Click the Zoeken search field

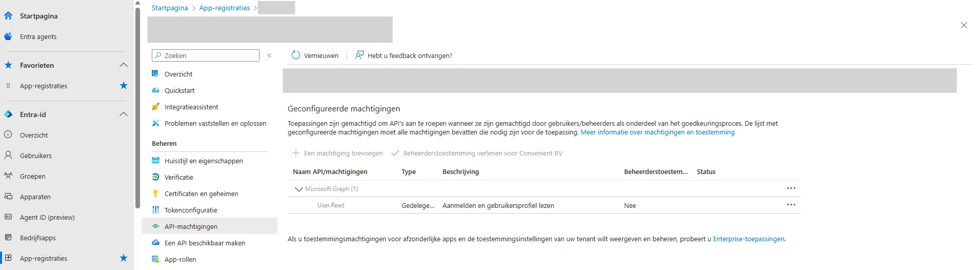coord(206,55)
